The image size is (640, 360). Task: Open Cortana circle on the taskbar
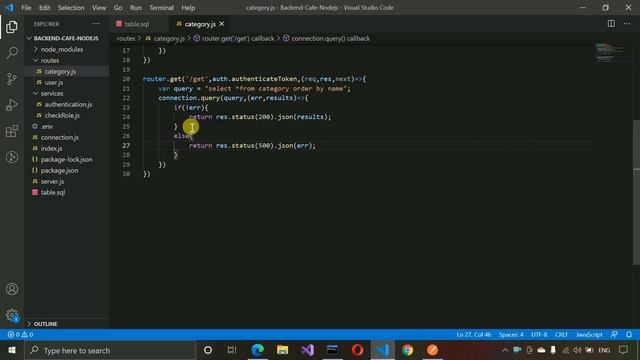coord(208,350)
